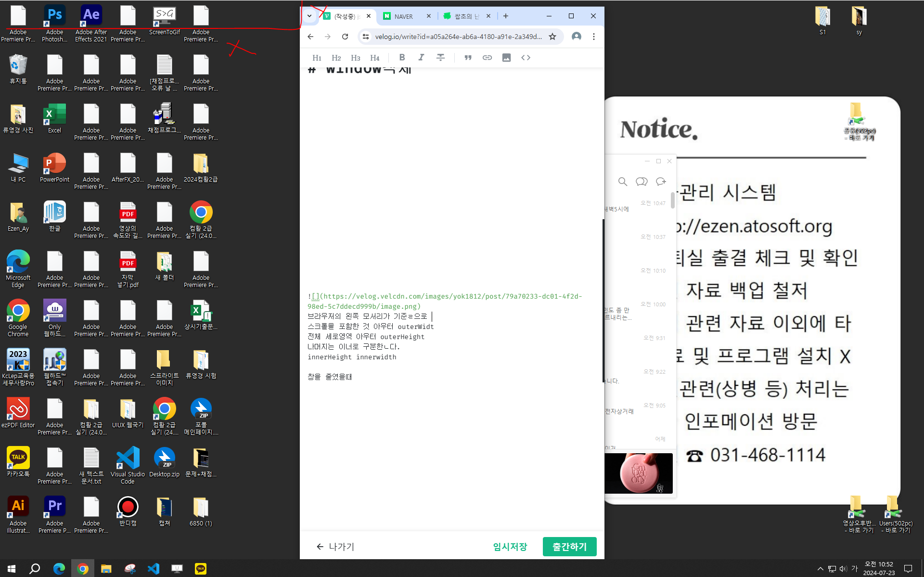Upload an image via image icon
The height and width of the screenshot is (577, 924).
coord(506,57)
